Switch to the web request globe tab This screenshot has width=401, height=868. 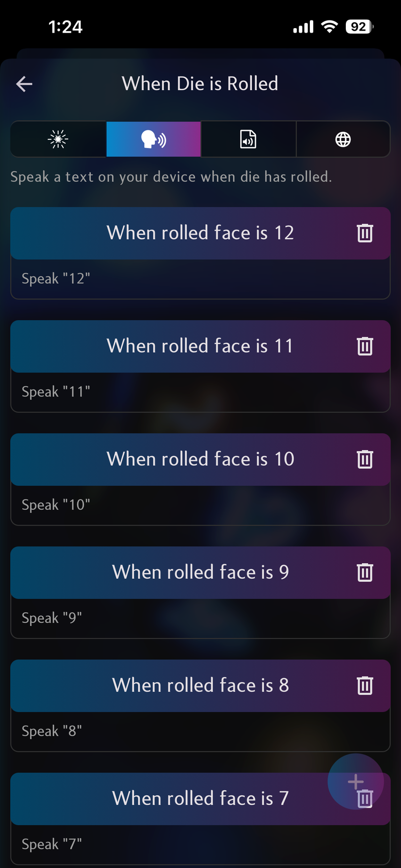343,139
